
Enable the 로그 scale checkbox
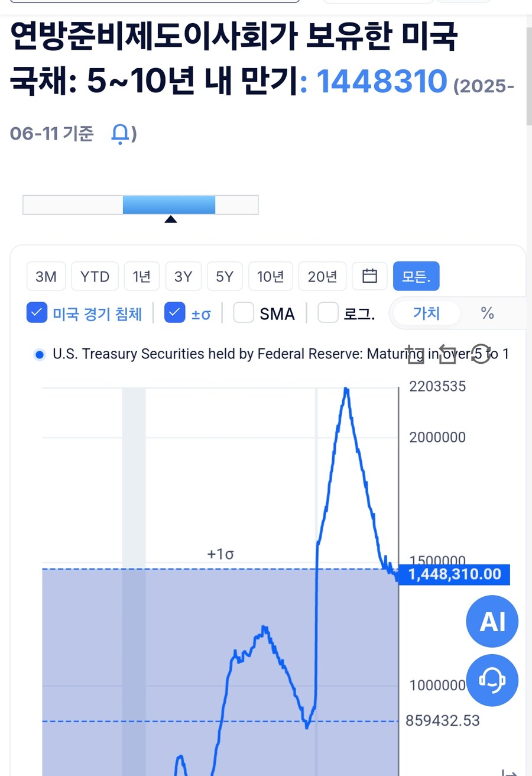[328, 313]
